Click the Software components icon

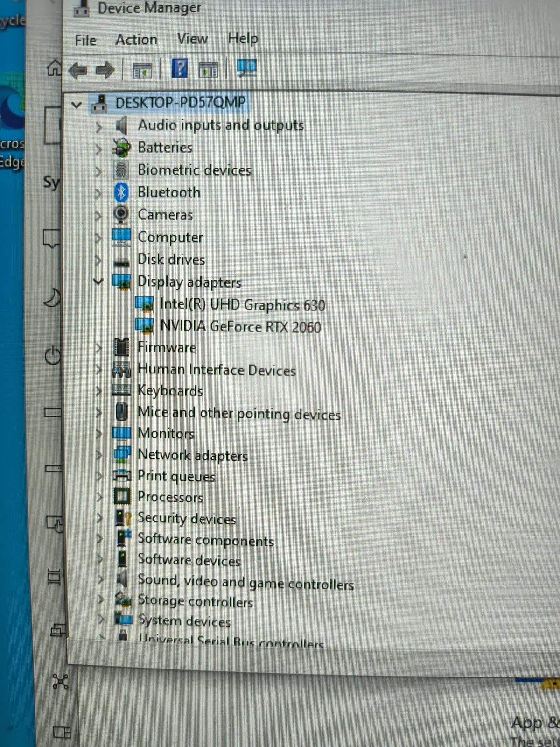[x=124, y=538]
